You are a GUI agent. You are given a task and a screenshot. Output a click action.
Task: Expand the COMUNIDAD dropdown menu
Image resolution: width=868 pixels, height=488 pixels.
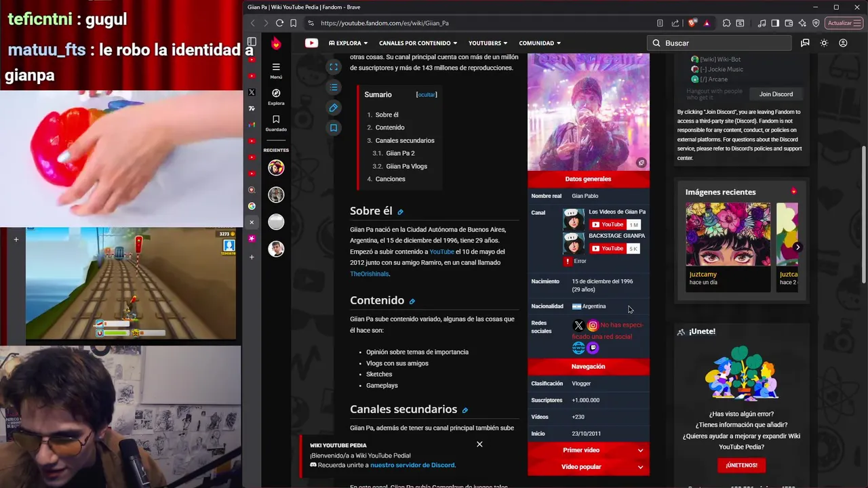point(540,43)
